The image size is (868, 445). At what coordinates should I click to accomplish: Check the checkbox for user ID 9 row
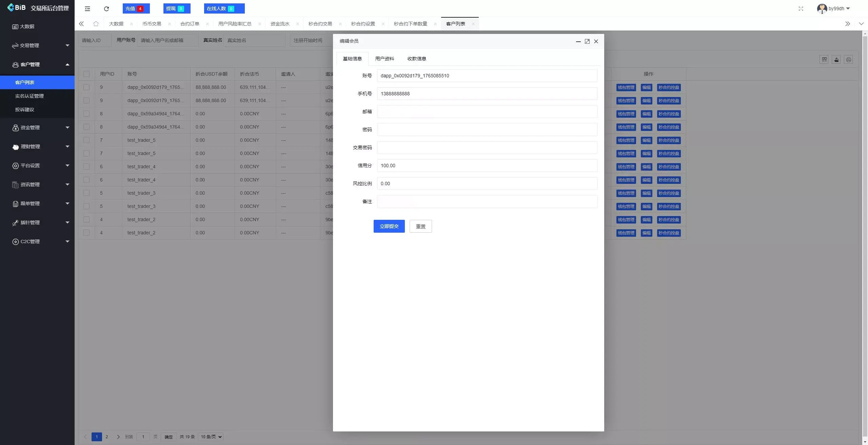tap(86, 87)
